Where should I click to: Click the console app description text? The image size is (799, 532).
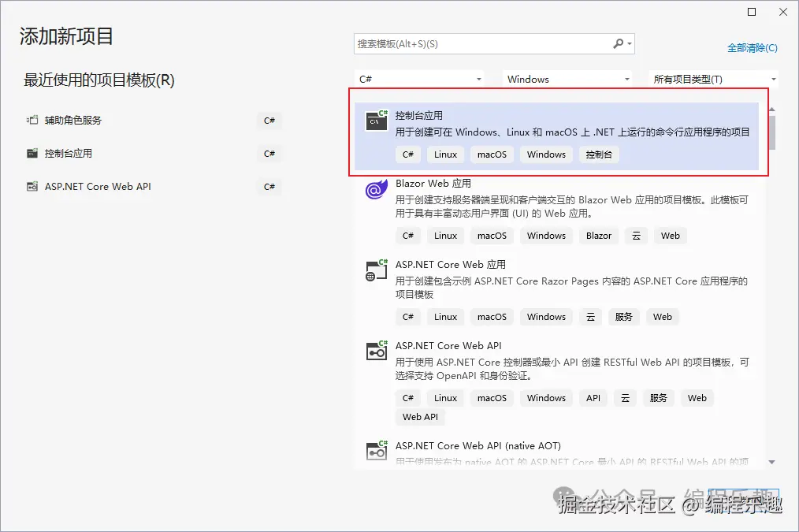(572, 132)
